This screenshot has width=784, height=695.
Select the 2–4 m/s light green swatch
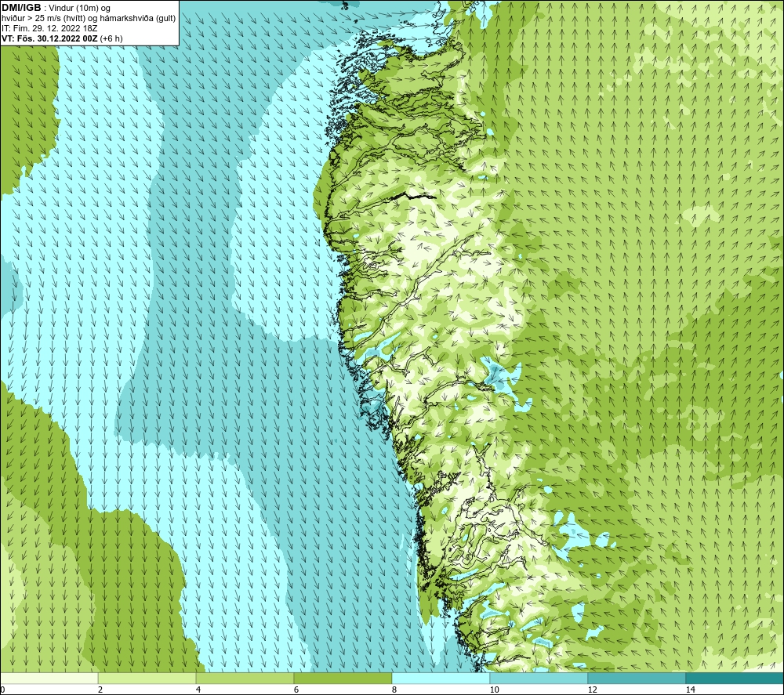[147, 678]
